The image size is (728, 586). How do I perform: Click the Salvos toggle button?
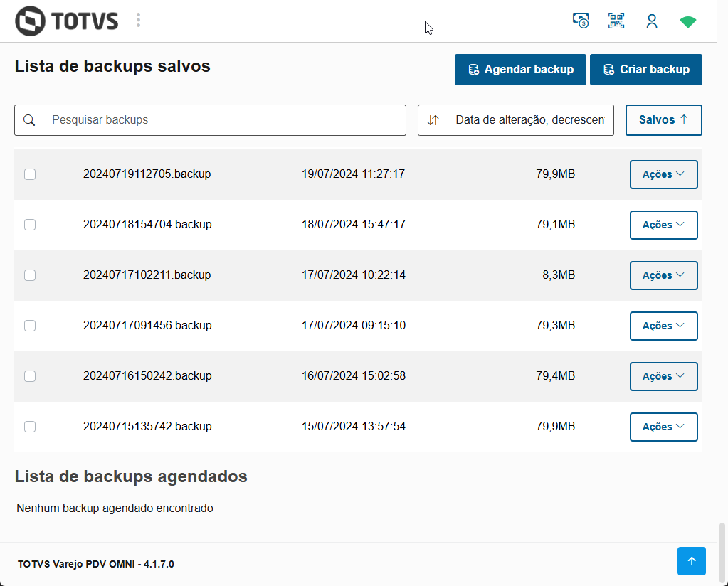tap(663, 120)
